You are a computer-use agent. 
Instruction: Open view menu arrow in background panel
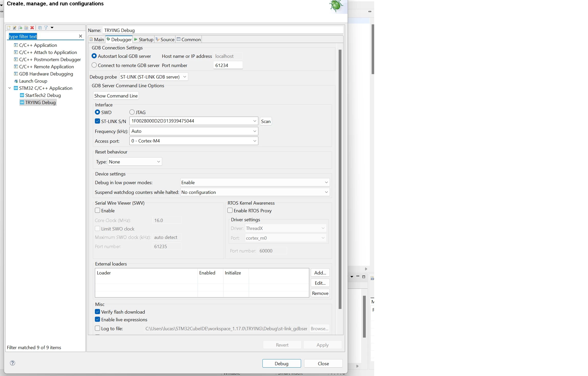coord(352,277)
